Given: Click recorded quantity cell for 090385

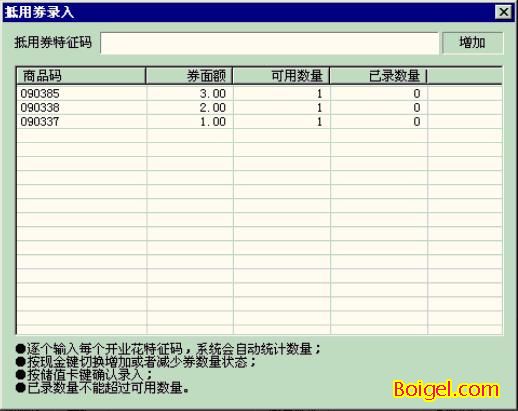Looking at the screenshot, I should [379, 93].
